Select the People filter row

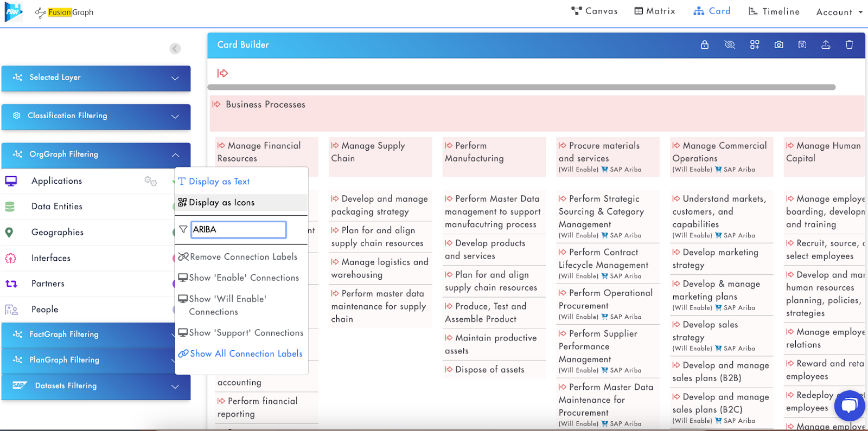click(x=88, y=310)
